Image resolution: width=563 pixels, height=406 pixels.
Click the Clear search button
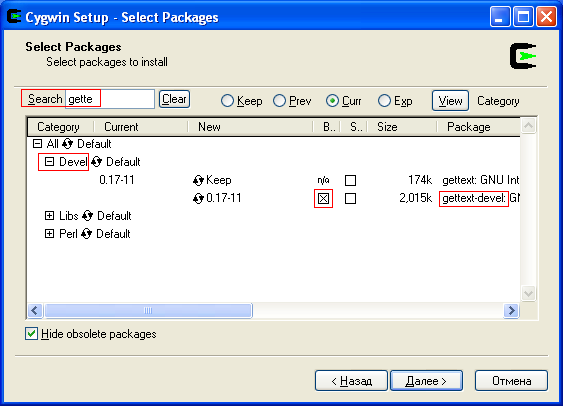174,99
